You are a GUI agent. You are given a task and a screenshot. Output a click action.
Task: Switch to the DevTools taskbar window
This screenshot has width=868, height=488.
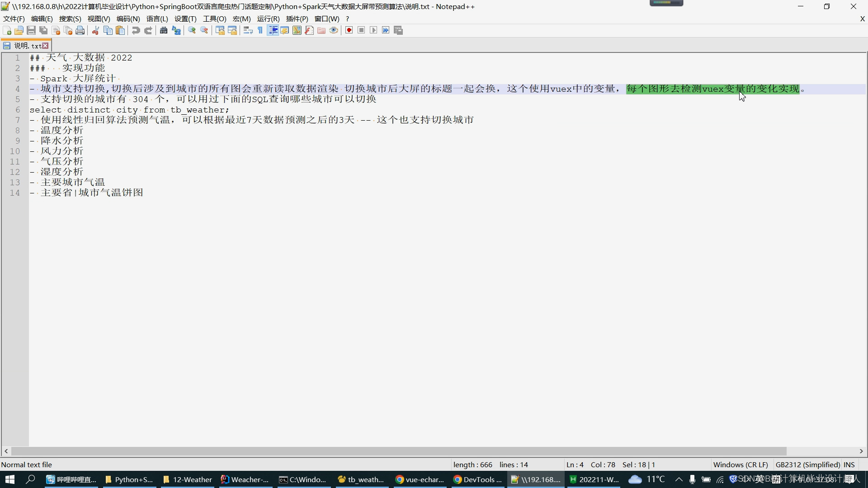477,479
